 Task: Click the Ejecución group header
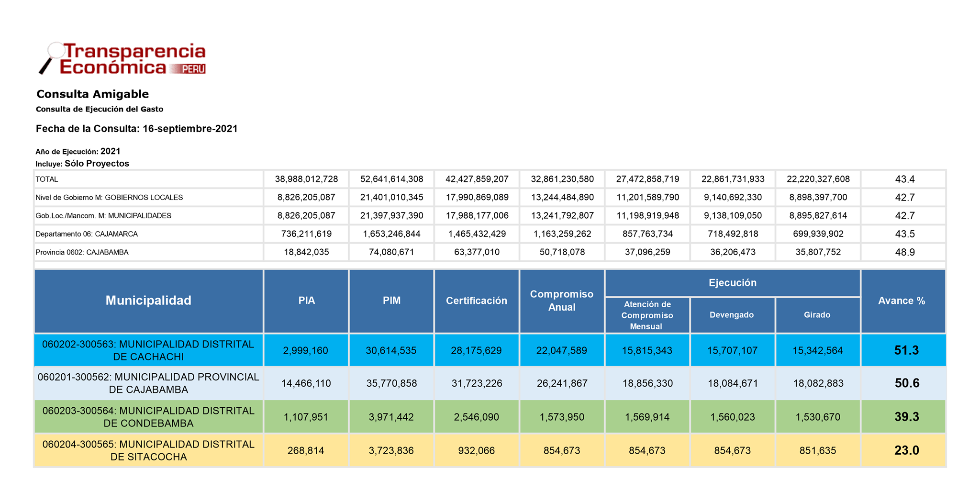tap(732, 283)
